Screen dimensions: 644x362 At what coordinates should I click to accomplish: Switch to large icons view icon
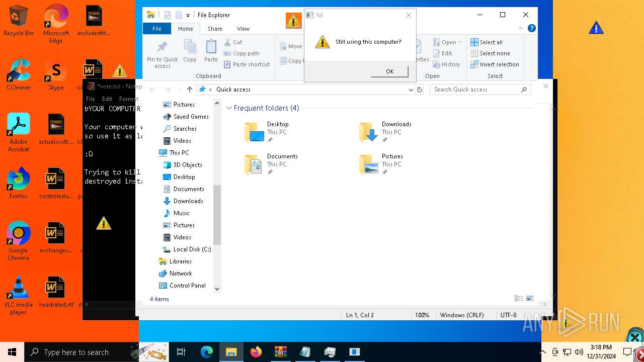pyautogui.click(x=530, y=299)
